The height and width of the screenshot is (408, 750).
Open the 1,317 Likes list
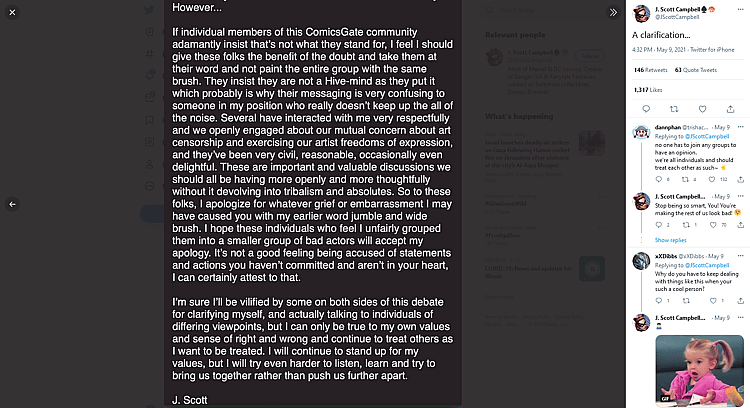click(647, 89)
